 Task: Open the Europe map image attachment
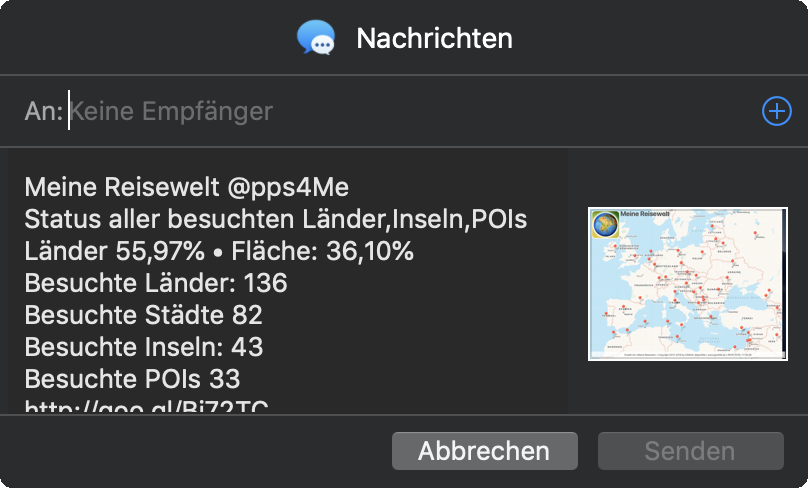[x=687, y=284]
